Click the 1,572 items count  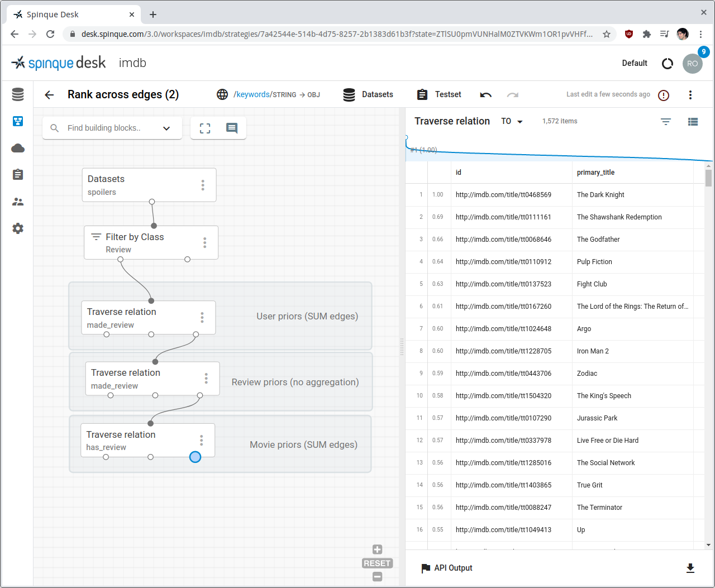click(560, 121)
